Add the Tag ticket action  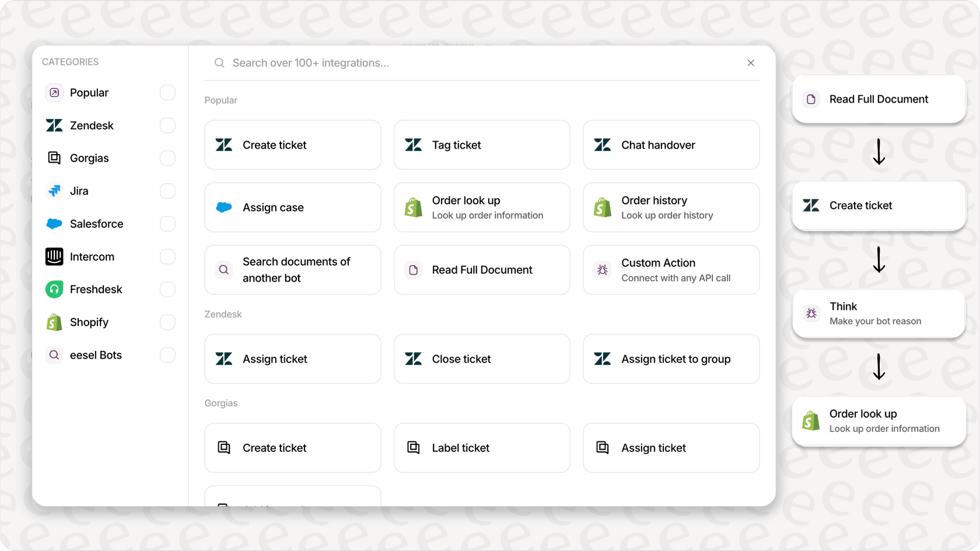[x=482, y=145]
